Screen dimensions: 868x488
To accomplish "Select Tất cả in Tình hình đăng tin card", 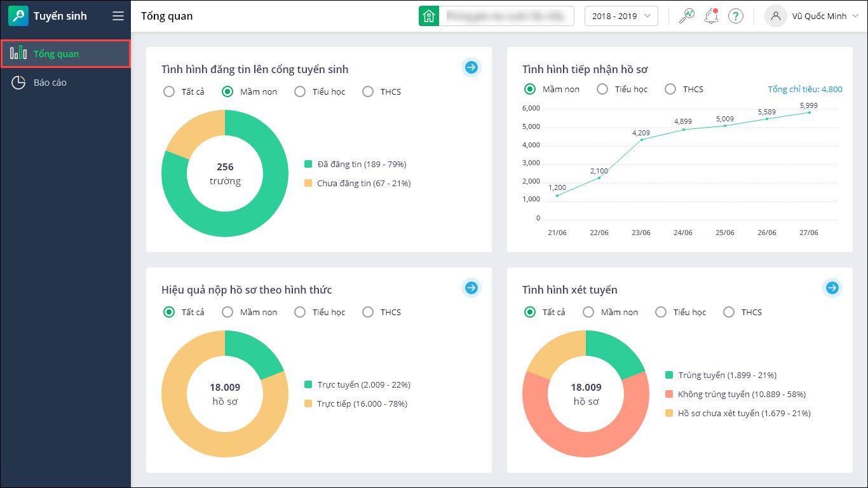I will tap(169, 91).
